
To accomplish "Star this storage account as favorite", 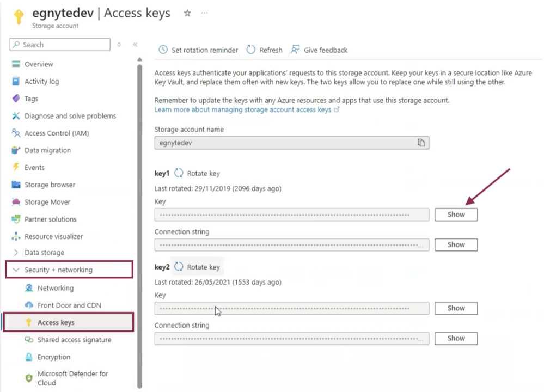I will point(187,13).
